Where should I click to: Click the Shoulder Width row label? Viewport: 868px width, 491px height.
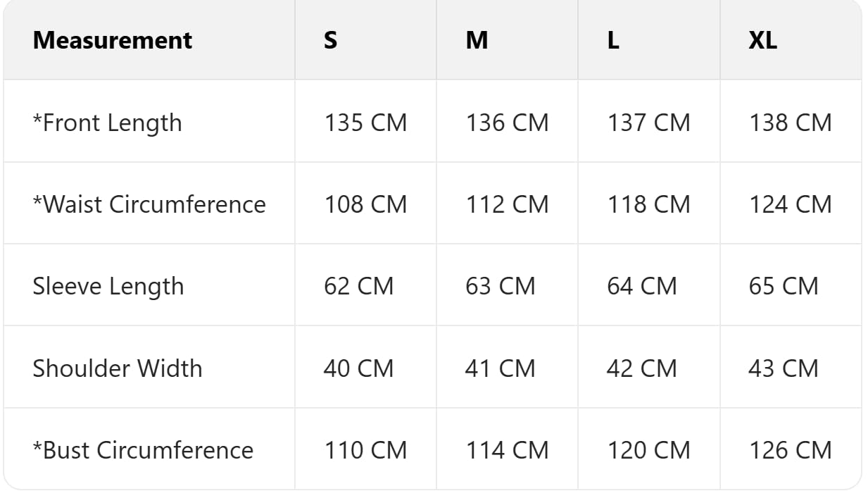118,368
